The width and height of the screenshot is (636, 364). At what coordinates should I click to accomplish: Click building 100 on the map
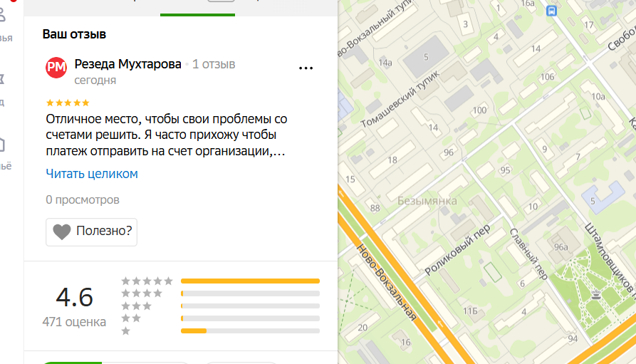[x=479, y=110]
